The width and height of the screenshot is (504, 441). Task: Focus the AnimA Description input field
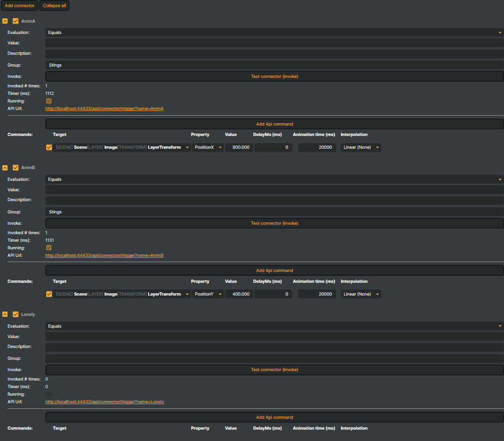[x=275, y=53]
